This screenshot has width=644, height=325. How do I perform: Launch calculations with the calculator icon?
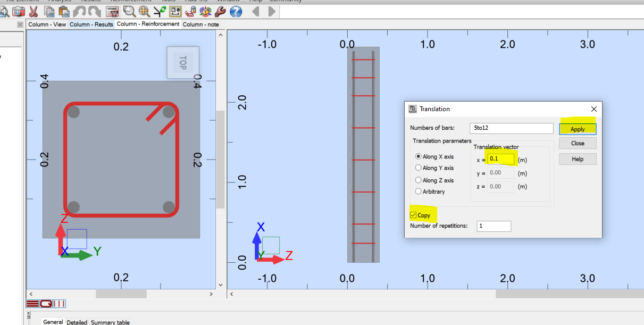pyautogui.click(x=112, y=12)
